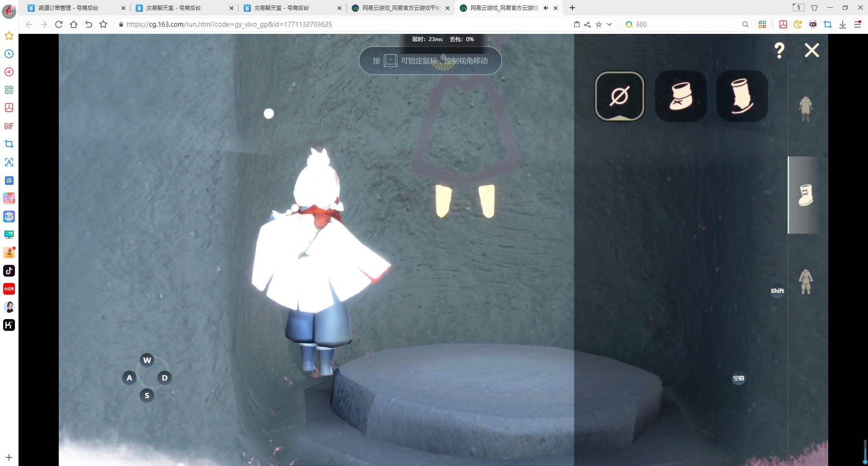Open the sidebar translate (译) tool

tap(9, 180)
